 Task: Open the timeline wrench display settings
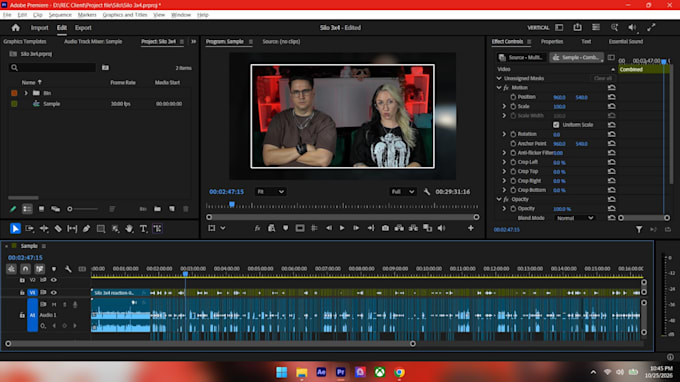click(68, 269)
